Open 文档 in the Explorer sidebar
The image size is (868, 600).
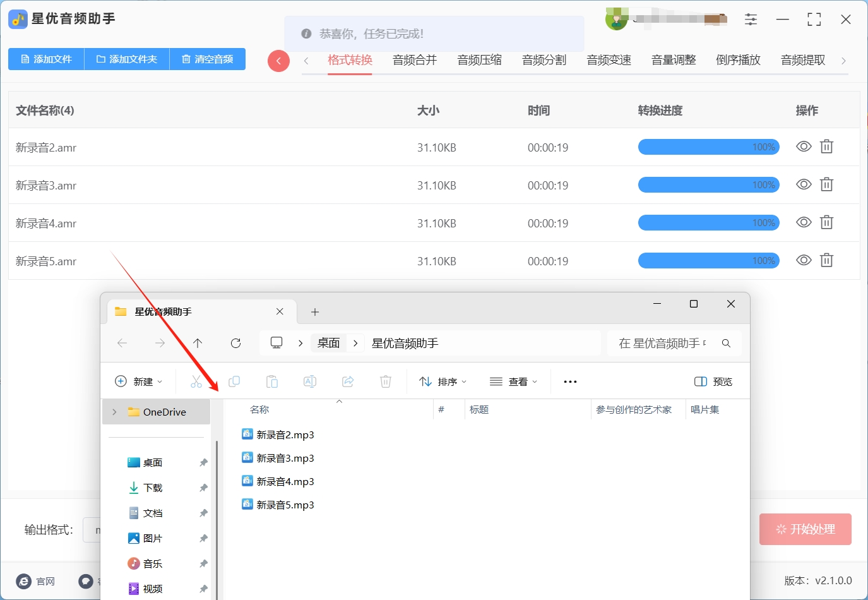(153, 513)
